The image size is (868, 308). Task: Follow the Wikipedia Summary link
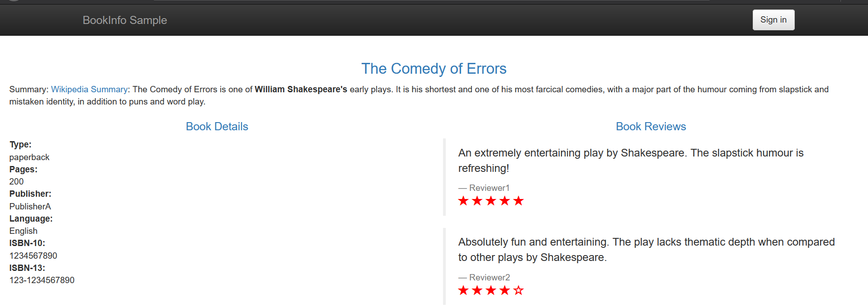[x=89, y=90]
